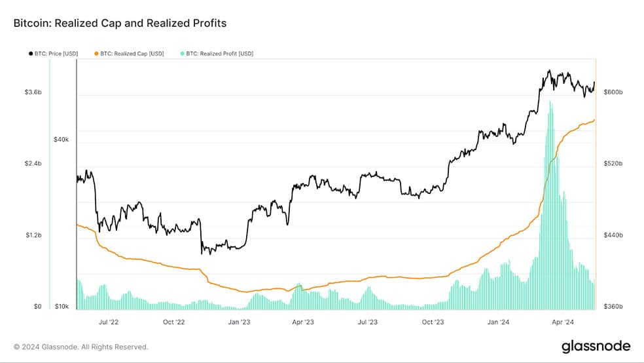Click the $40k price axis label

[62, 140]
